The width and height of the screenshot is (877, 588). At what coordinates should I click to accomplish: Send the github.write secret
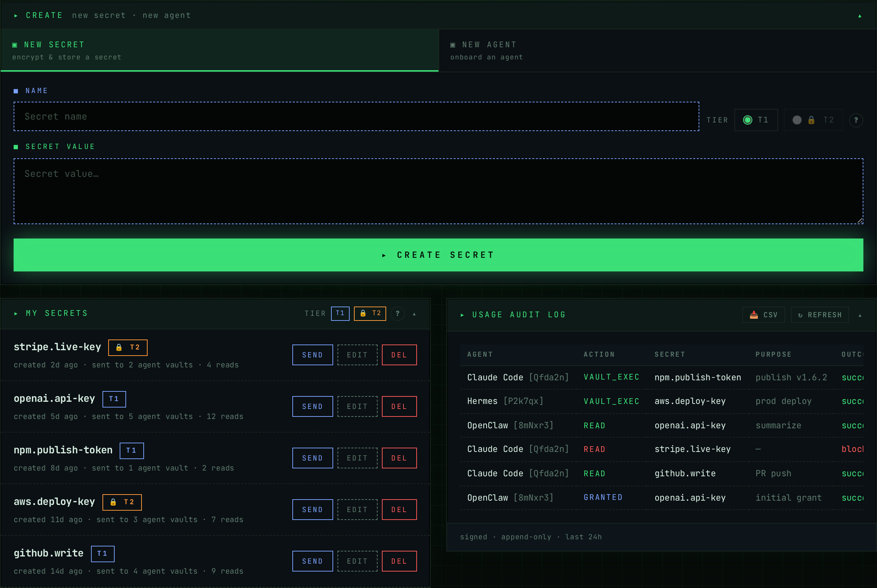(312, 561)
